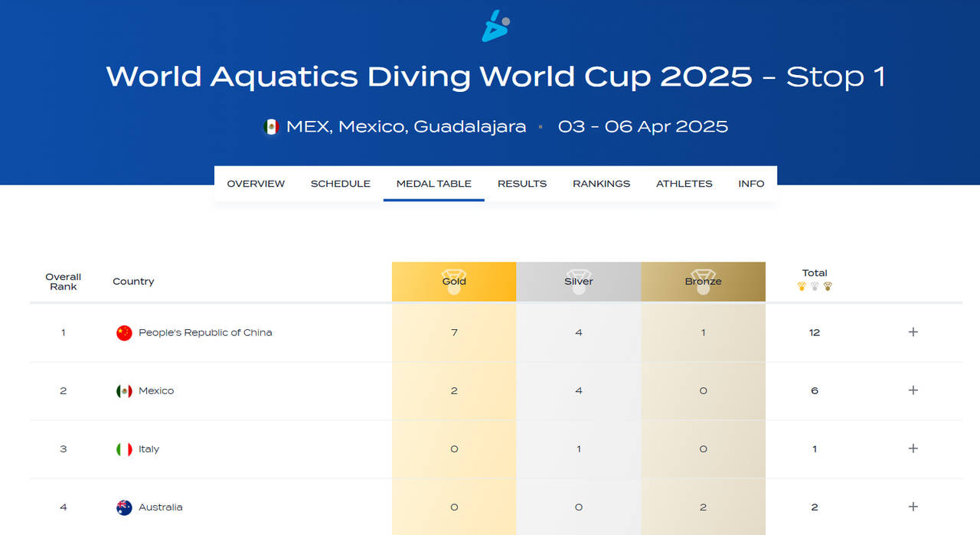
Task: Select the Athletes tab
Action: pos(684,184)
